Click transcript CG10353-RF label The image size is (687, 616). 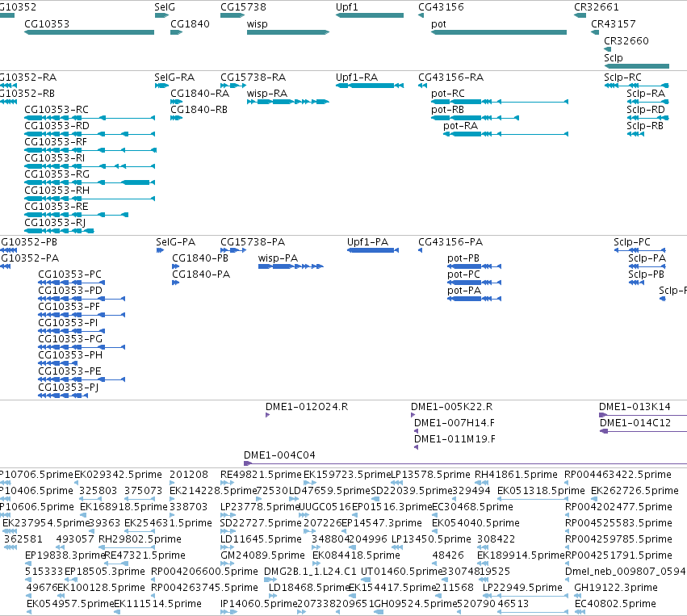(56, 142)
